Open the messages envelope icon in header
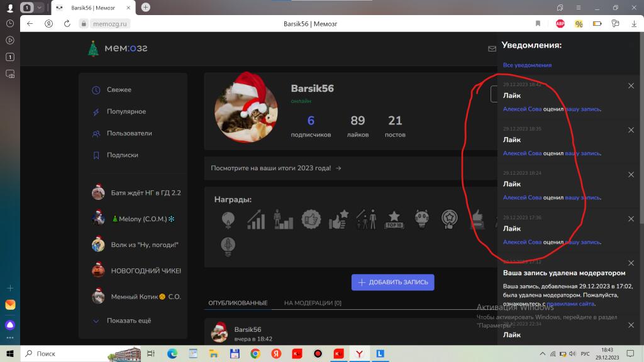This screenshot has width=644, height=362. click(x=492, y=49)
